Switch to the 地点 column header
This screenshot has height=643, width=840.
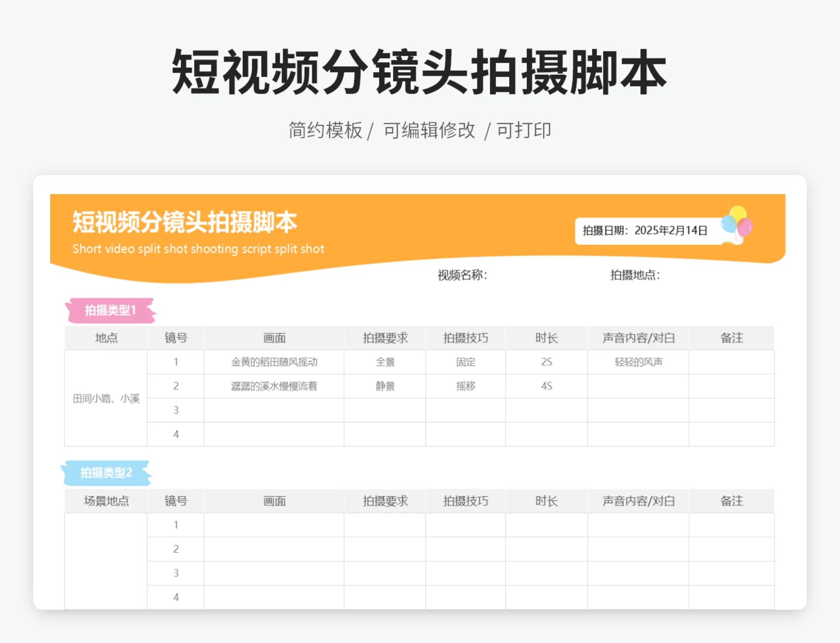(105, 338)
